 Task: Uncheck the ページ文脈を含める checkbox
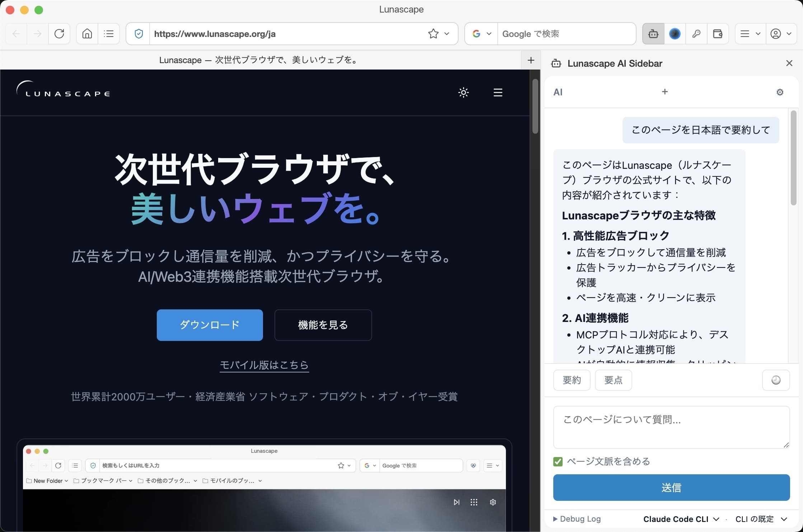point(558,461)
